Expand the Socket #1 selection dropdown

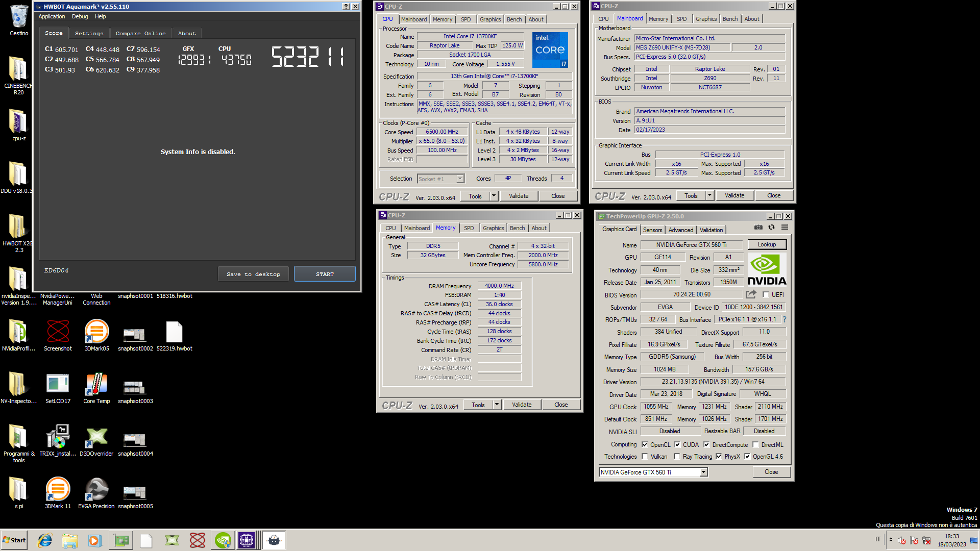pyautogui.click(x=460, y=179)
